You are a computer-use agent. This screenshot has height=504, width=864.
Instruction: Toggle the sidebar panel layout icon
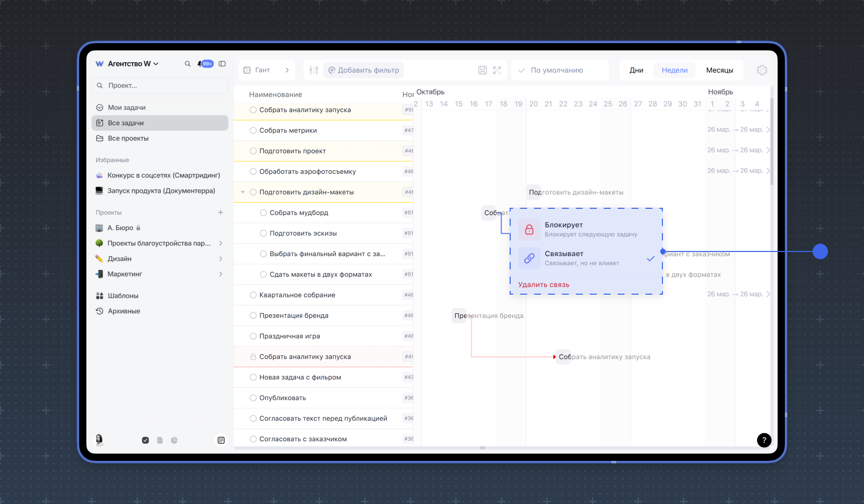pyautogui.click(x=222, y=64)
